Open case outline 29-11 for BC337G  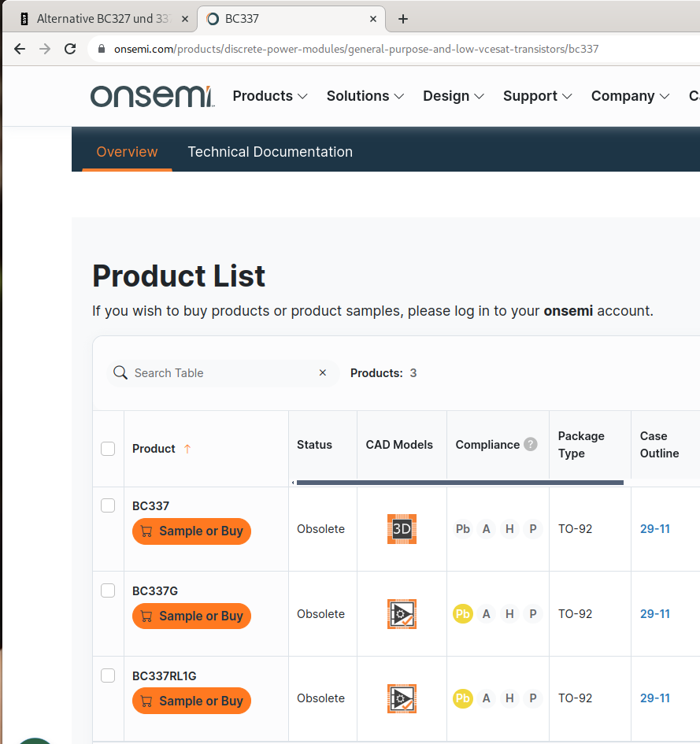point(655,614)
